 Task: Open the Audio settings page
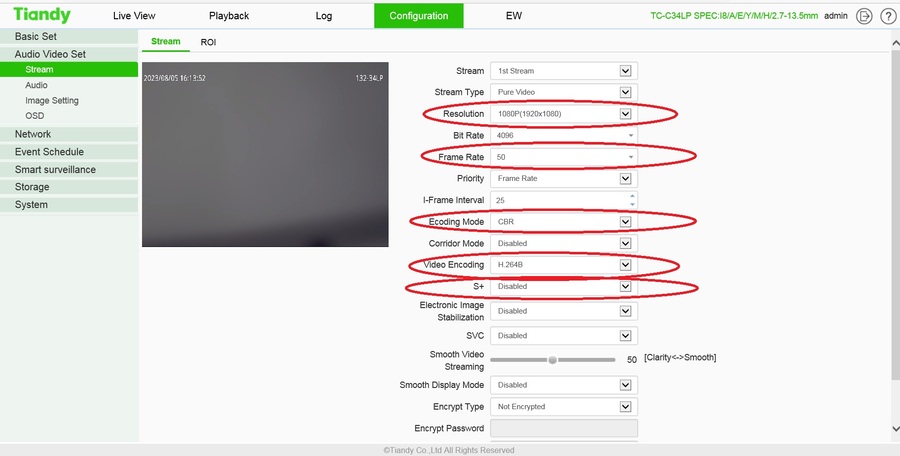(x=36, y=85)
